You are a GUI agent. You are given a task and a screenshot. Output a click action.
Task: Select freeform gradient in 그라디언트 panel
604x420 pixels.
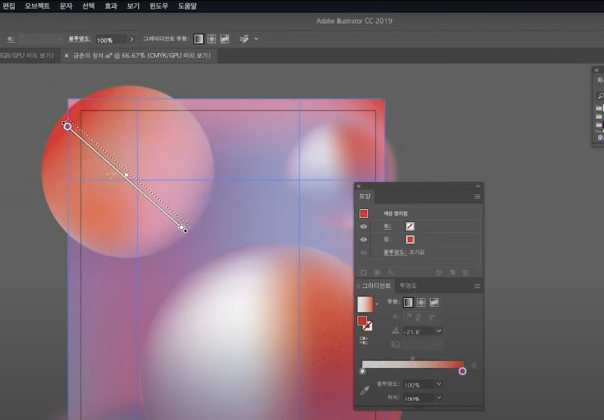(x=434, y=302)
